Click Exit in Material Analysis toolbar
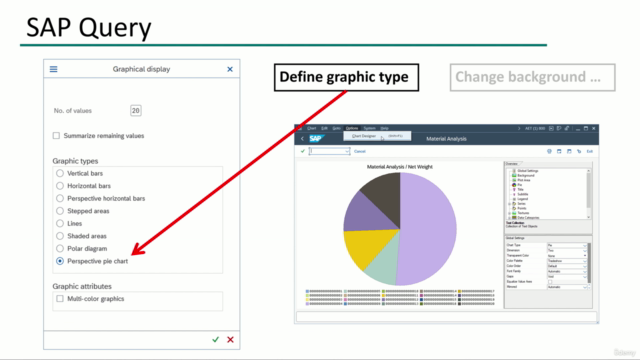 [590, 151]
